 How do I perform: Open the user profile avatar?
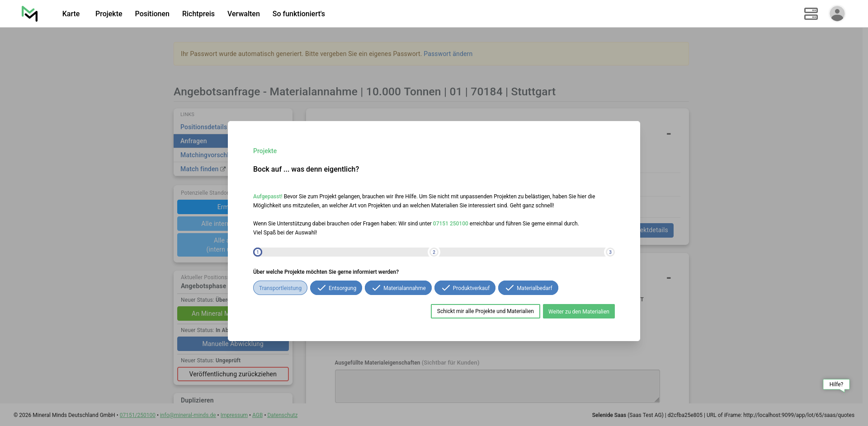pyautogui.click(x=837, y=14)
